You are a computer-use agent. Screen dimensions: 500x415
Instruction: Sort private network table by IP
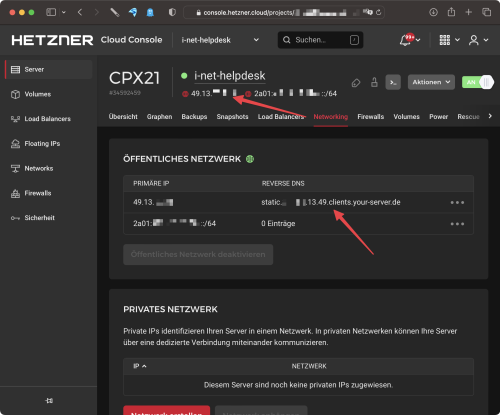coord(140,366)
